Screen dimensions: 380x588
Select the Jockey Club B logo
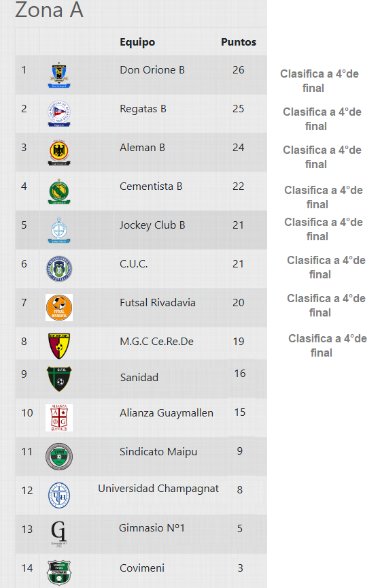click(x=59, y=230)
